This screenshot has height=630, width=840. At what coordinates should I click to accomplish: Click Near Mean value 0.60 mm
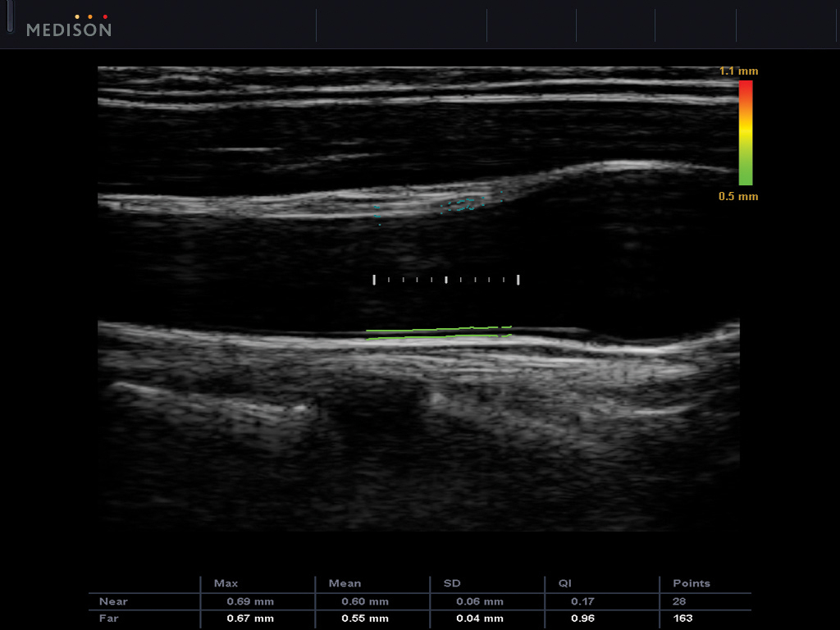(x=365, y=601)
